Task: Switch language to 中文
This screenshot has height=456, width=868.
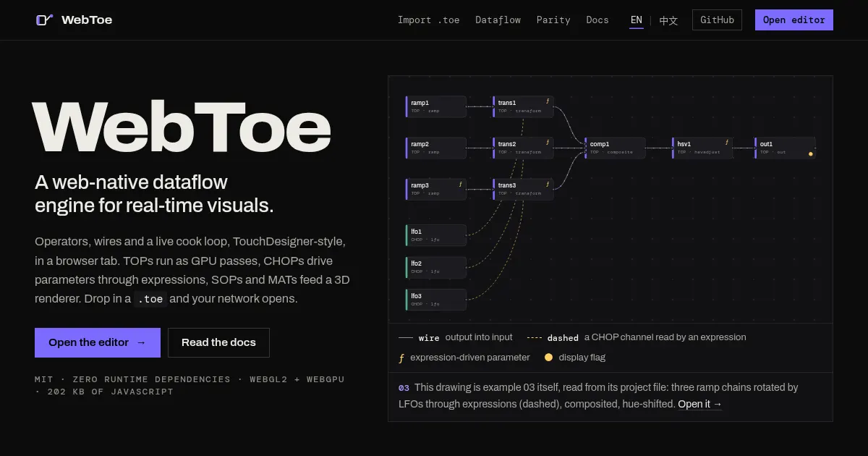Action: pyautogui.click(x=668, y=20)
